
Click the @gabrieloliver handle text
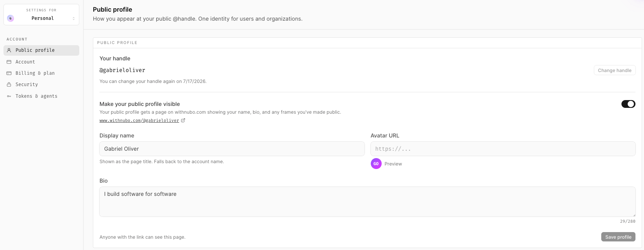pyautogui.click(x=122, y=70)
